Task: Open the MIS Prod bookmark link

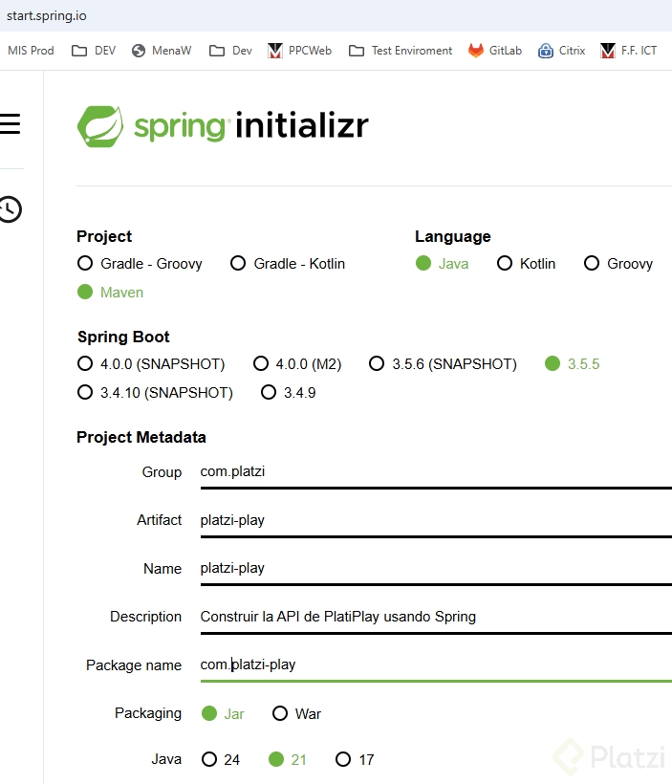Action: click(x=30, y=50)
